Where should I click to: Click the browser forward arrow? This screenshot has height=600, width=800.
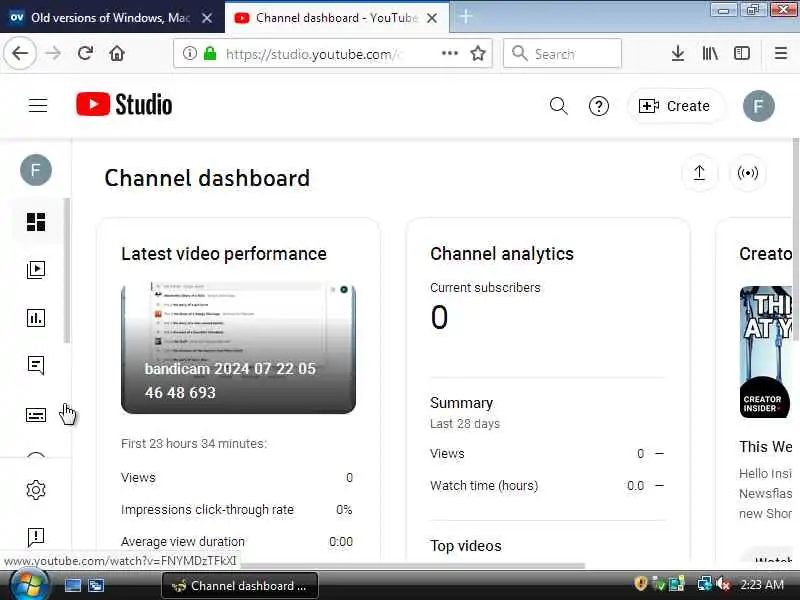pos(53,53)
